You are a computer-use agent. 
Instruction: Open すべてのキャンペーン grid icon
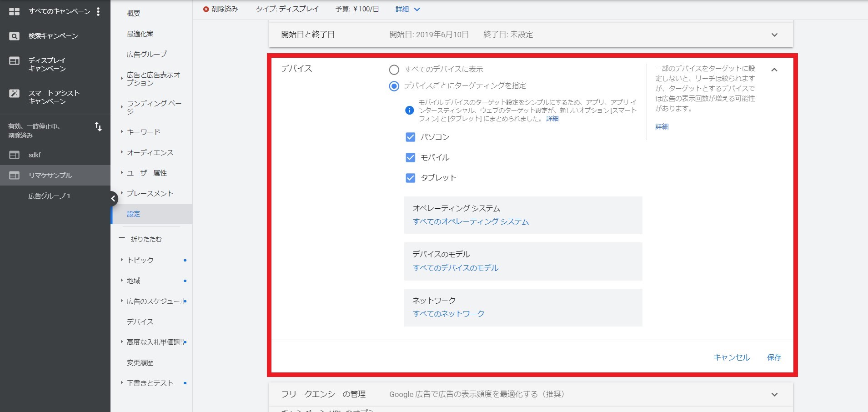(x=15, y=11)
